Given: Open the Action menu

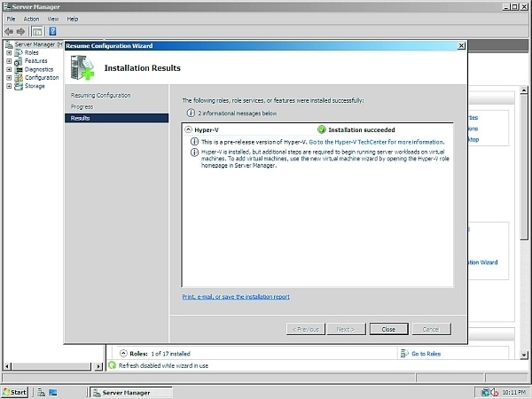Looking at the screenshot, I should (x=31, y=19).
